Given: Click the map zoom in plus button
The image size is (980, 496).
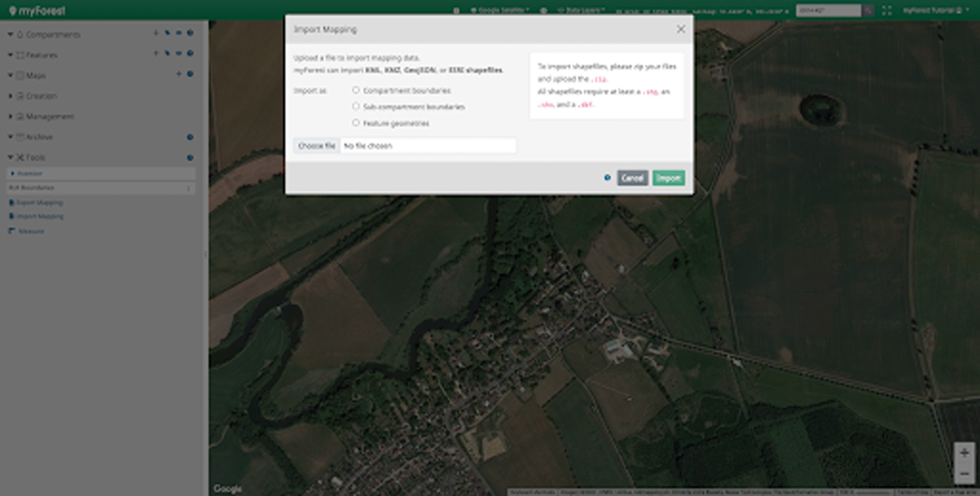Looking at the screenshot, I should [964, 452].
